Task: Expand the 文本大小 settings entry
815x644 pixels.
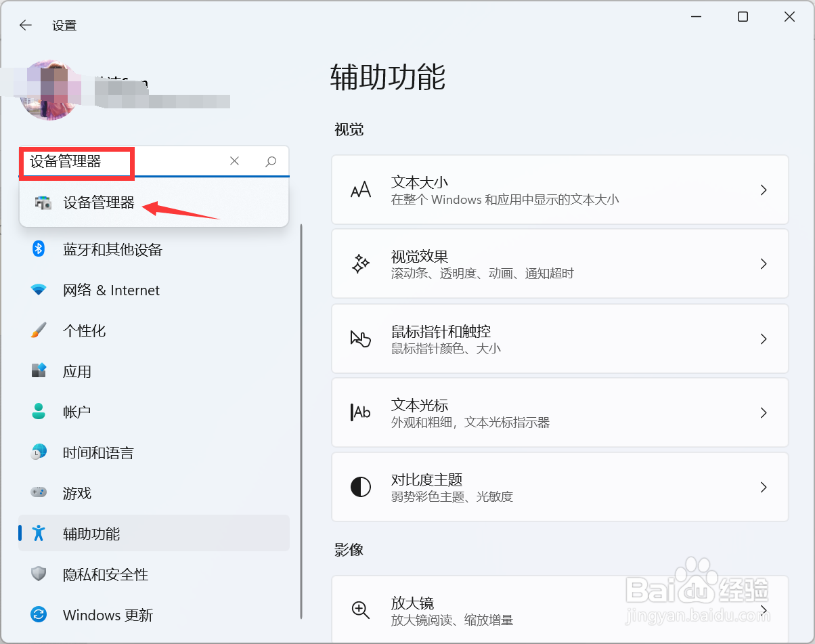Action: point(764,190)
